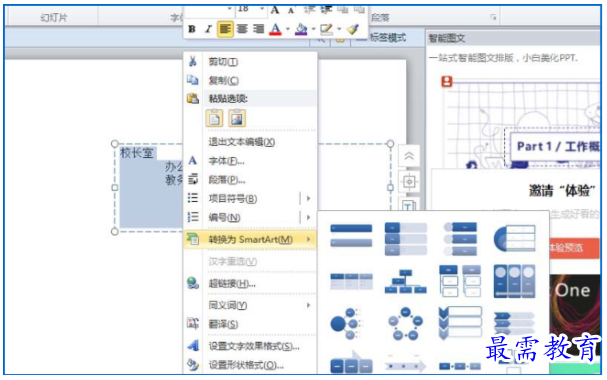Open the 段落 group dialog launcher
607x380 pixels.
point(493,17)
